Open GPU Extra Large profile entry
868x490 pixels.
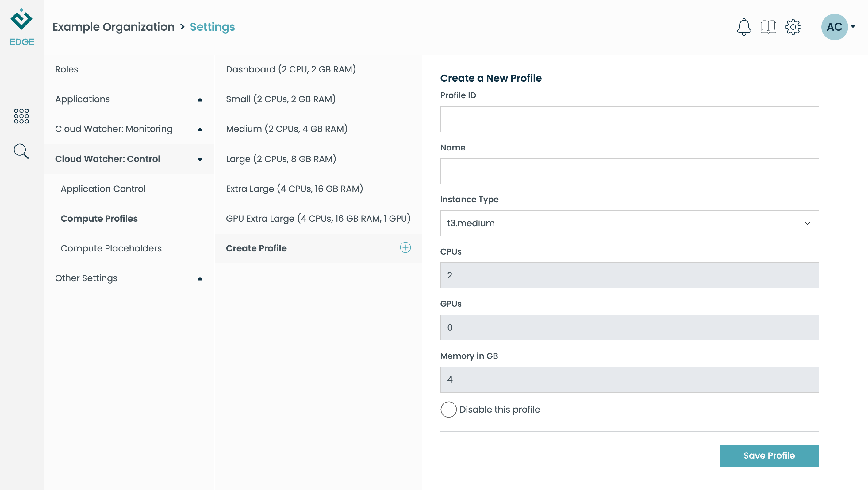318,219
